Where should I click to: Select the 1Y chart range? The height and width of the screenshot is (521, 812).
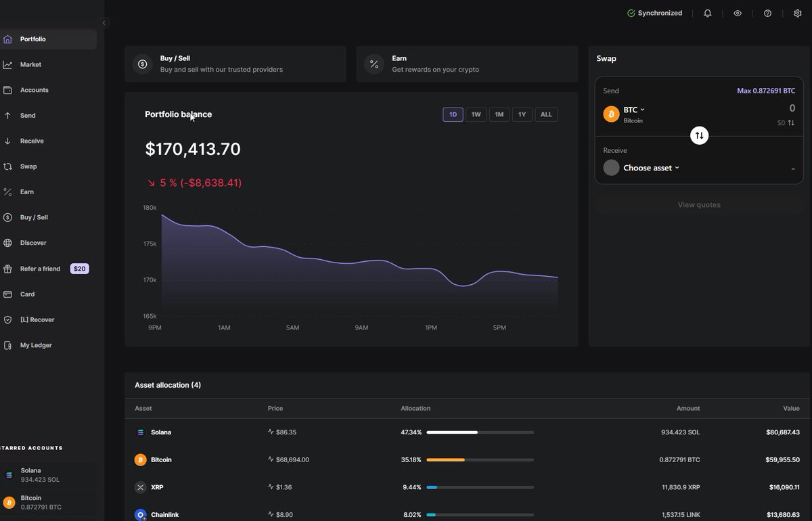coord(522,114)
